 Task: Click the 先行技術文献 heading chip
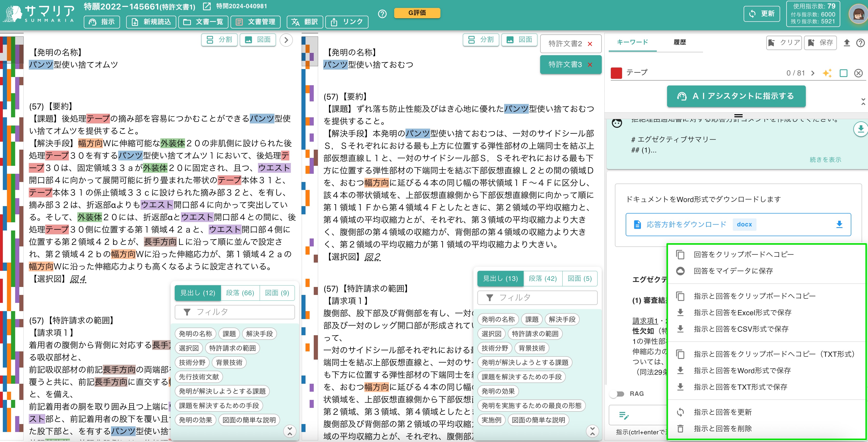[199, 377]
